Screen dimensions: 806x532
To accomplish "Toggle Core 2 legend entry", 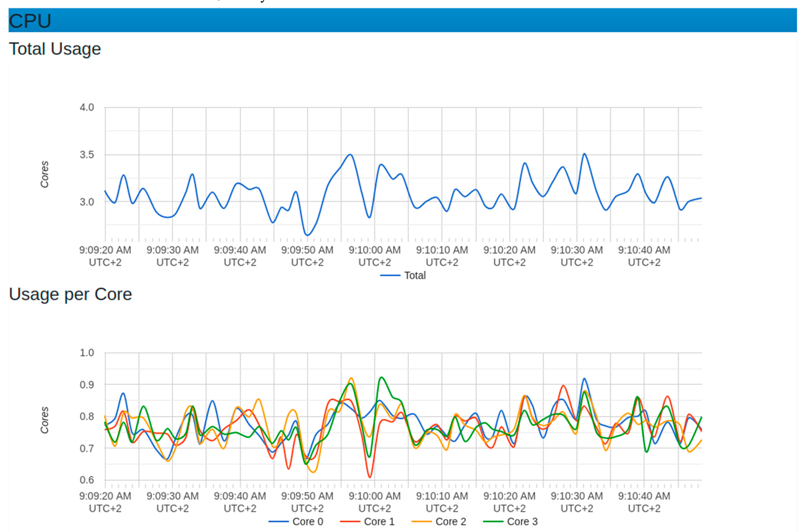I will tap(451, 522).
